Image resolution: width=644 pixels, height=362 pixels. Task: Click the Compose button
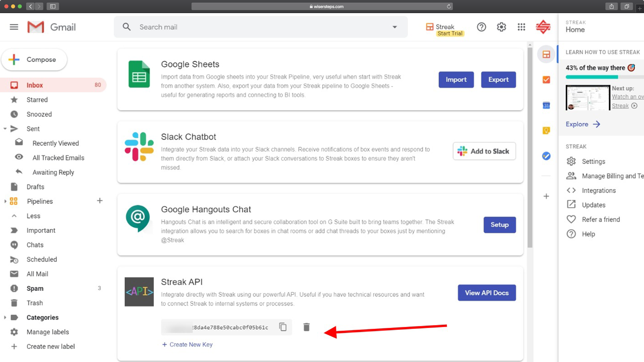pyautogui.click(x=34, y=60)
